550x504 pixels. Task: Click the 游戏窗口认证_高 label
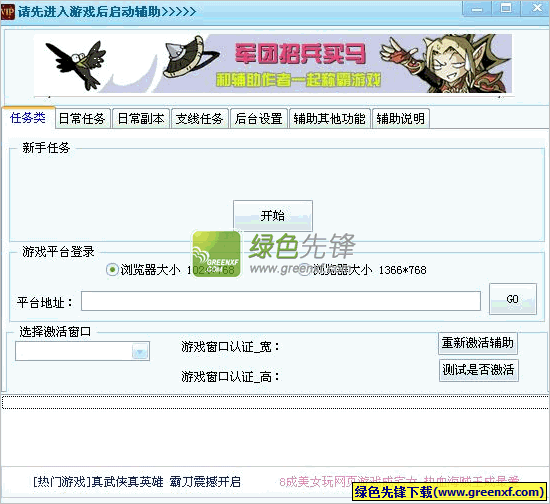click(230, 377)
